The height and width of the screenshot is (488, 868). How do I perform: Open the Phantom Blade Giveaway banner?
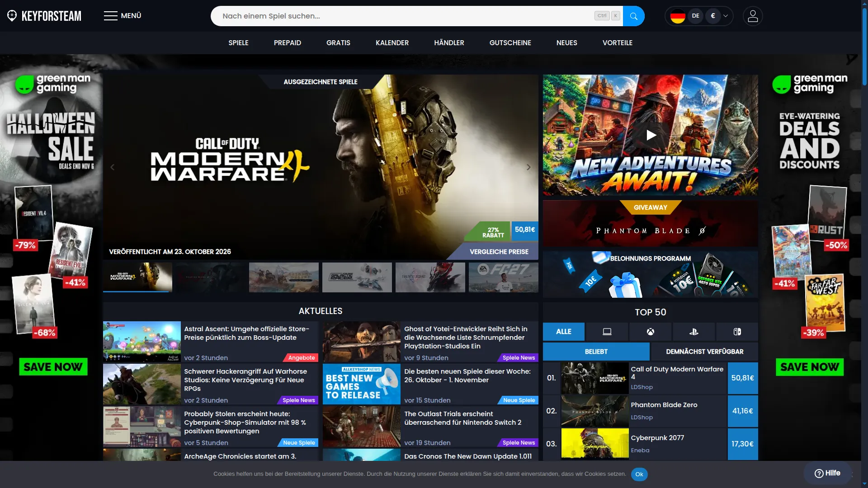(x=650, y=224)
